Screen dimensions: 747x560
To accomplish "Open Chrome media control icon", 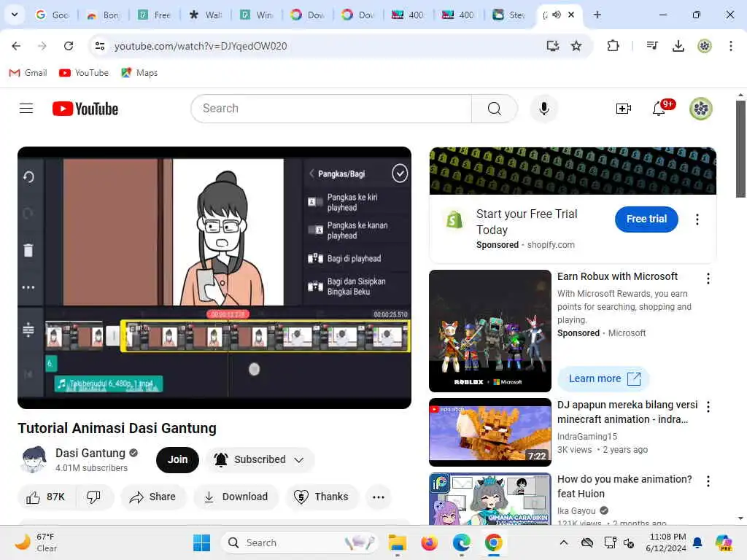I will (651, 46).
